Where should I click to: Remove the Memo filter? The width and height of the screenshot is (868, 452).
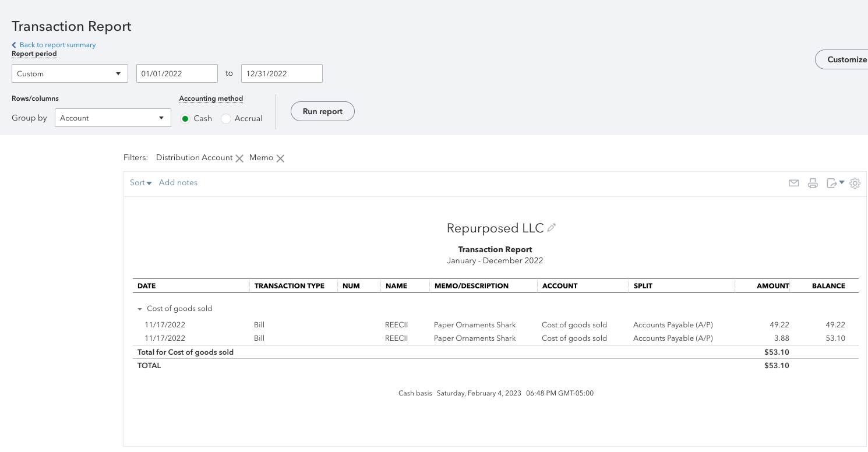tap(280, 158)
